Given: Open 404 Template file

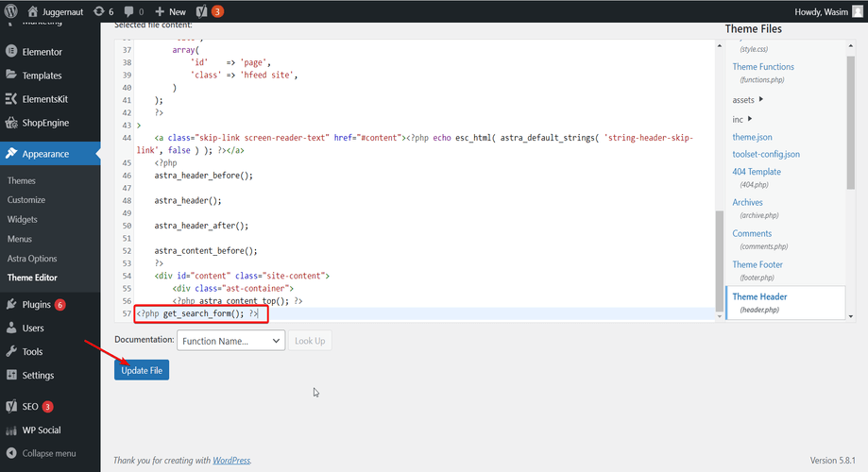Looking at the screenshot, I should tap(757, 172).
